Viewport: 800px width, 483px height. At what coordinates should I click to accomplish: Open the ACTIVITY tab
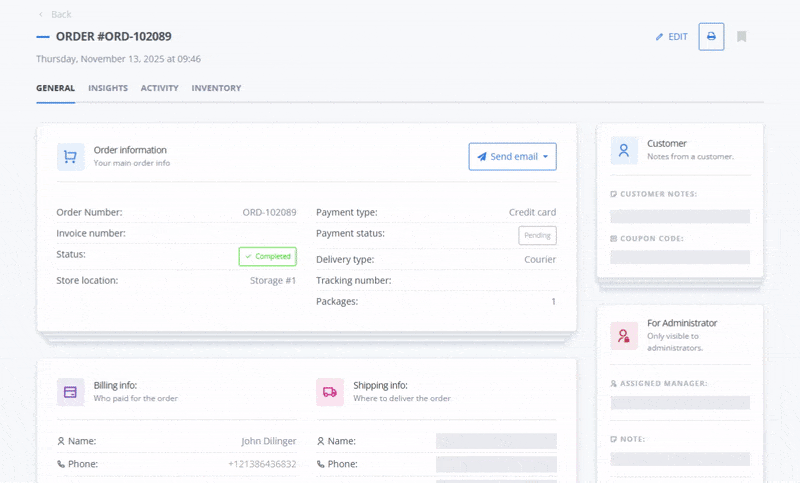pos(160,88)
